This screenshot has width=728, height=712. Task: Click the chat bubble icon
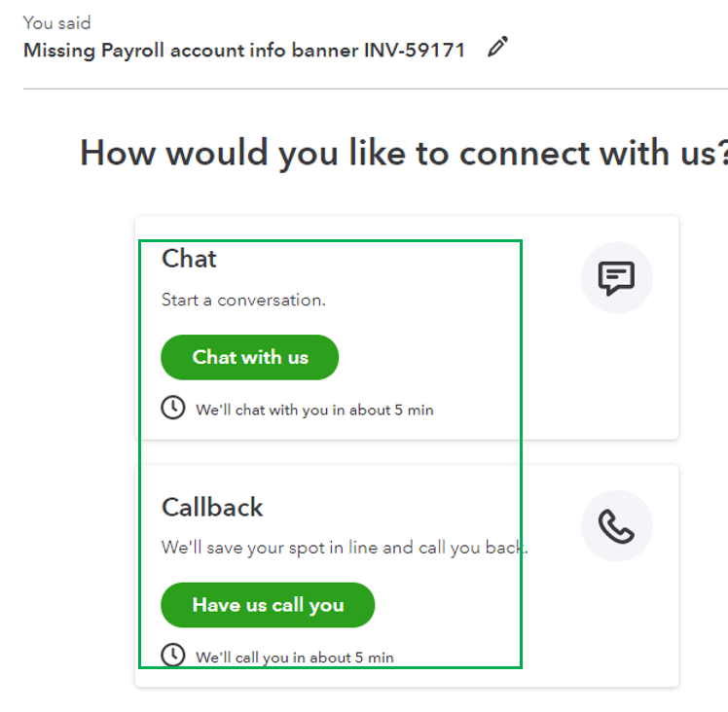[x=616, y=278]
